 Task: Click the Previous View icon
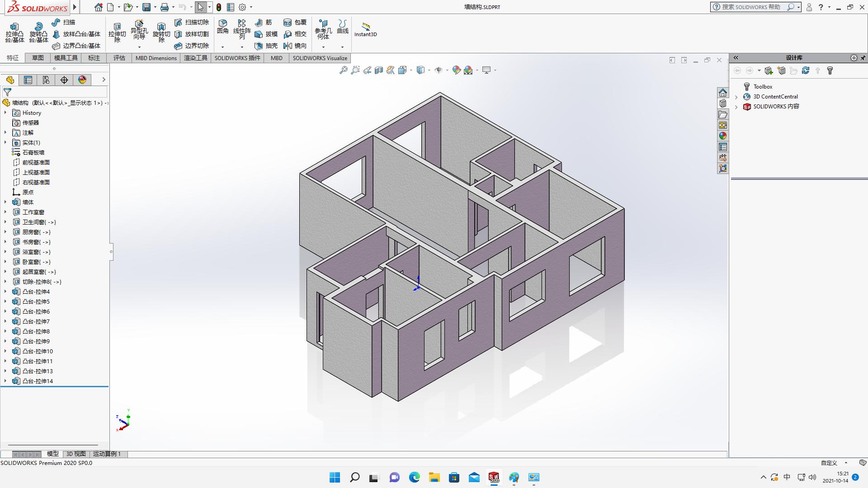(367, 70)
